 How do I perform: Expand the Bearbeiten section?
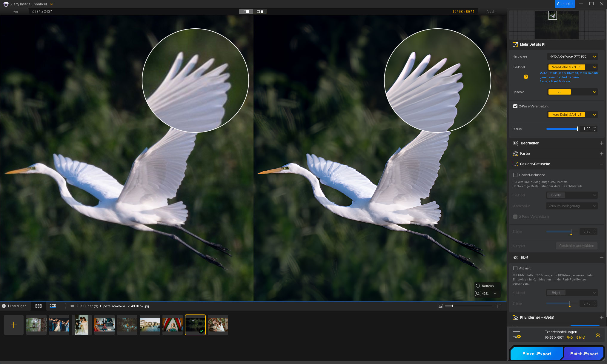[x=601, y=143]
